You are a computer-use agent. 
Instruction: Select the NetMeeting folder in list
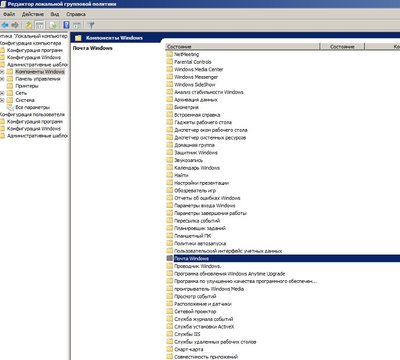(186, 54)
